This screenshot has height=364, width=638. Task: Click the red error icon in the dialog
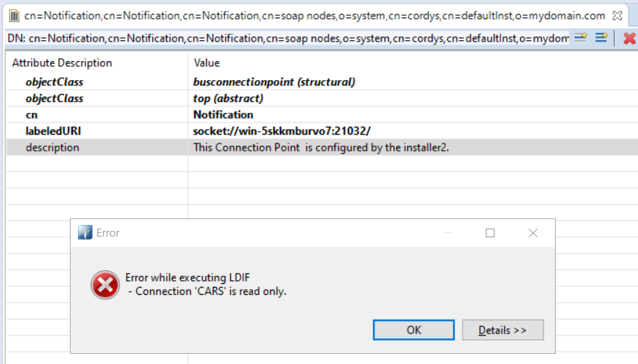105,285
